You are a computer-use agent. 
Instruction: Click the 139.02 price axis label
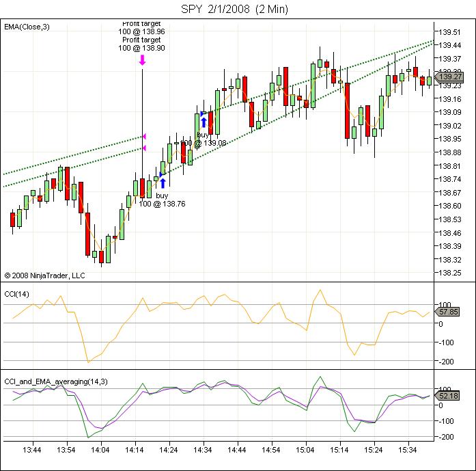[x=449, y=126]
